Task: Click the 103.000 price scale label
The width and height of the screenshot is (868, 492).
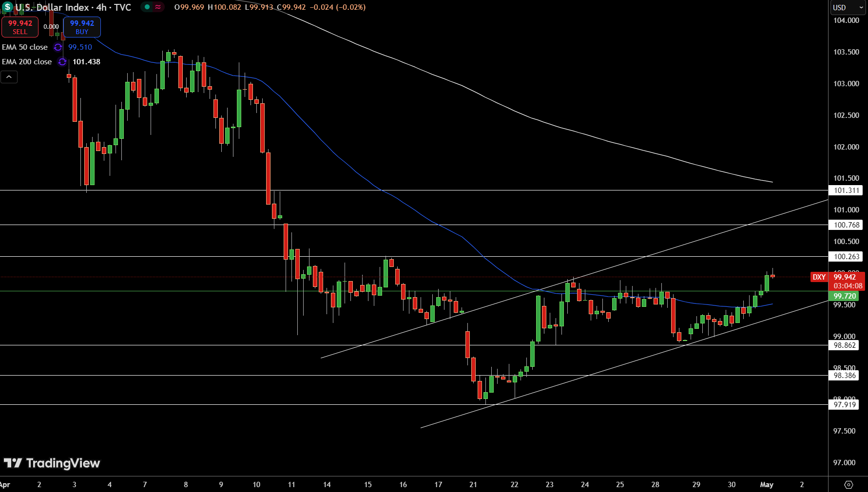Action: [x=846, y=84]
